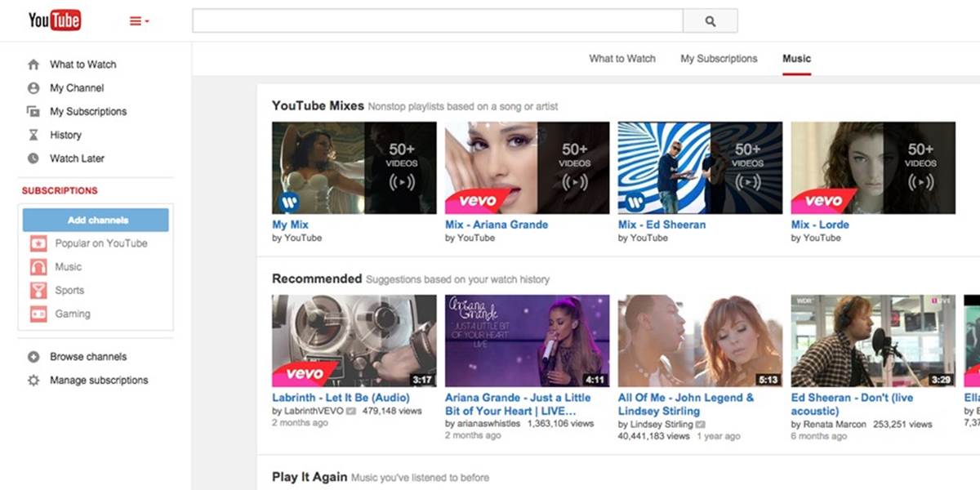The image size is (980, 490).
Task: Click the Browse channels compass icon
Action: click(x=33, y=356)
